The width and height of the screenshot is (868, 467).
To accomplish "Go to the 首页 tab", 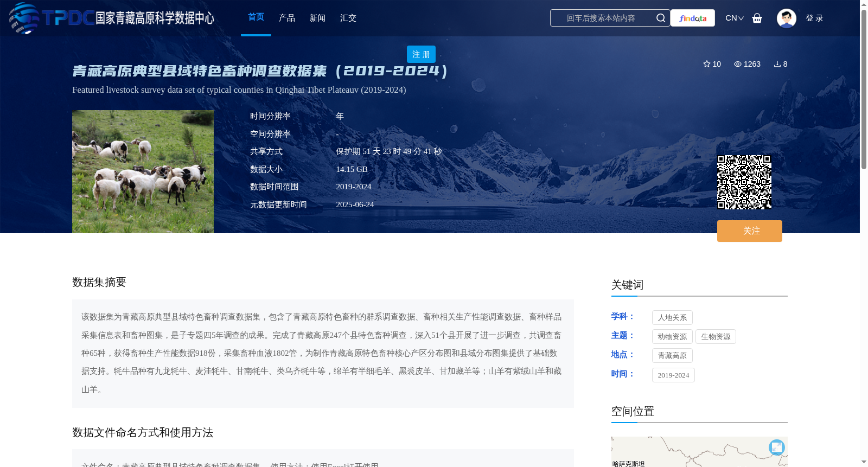I will [256, 17].
